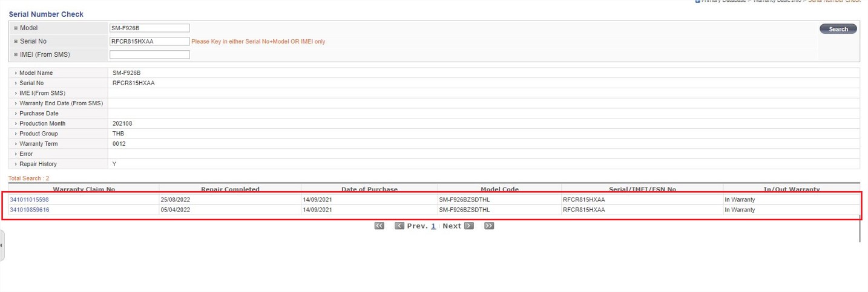
Task: Open warranty claim 341010859616
Action: click(x=29, y=210)
